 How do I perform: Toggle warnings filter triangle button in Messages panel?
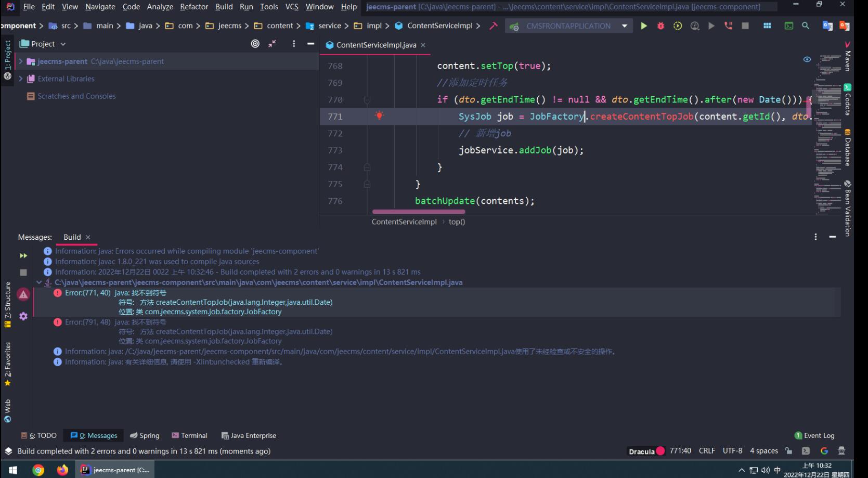(x=23, y=294)
